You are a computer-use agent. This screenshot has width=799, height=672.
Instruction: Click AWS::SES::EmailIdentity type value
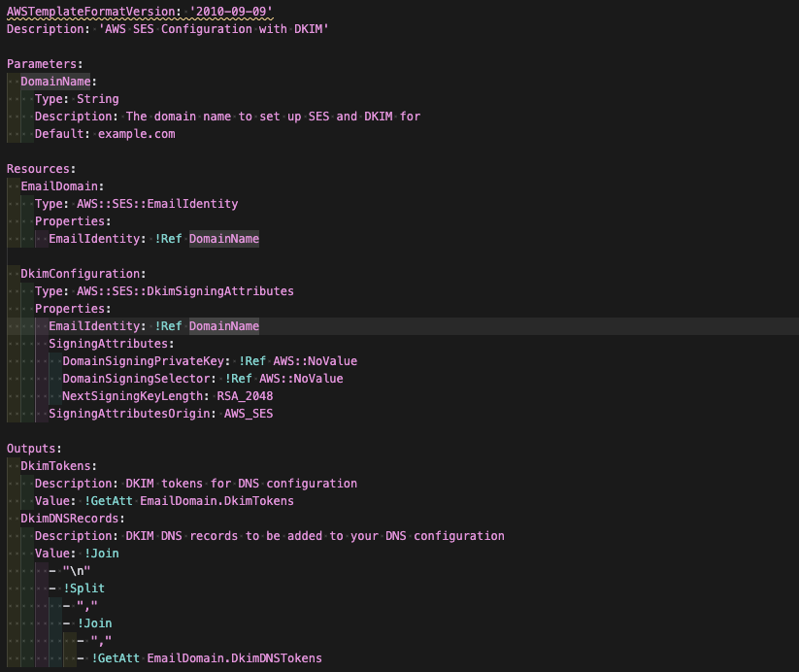[x=157, y=204]
